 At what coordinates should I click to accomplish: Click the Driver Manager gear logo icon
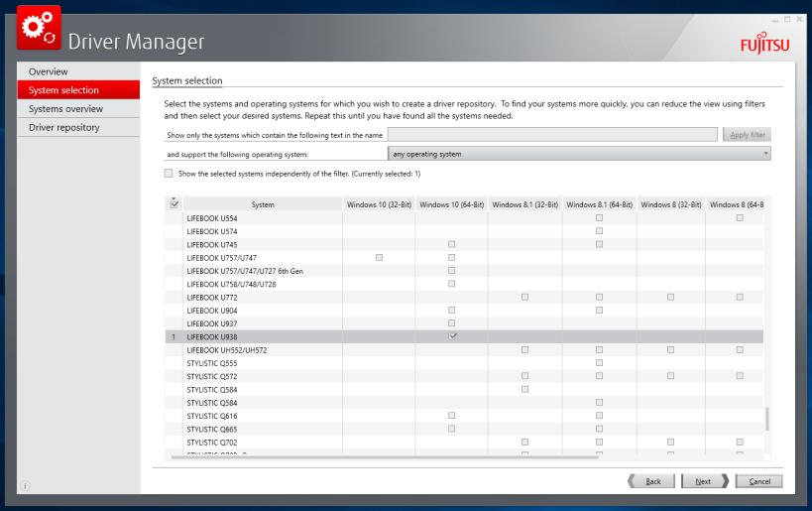(x=39, y=28)
